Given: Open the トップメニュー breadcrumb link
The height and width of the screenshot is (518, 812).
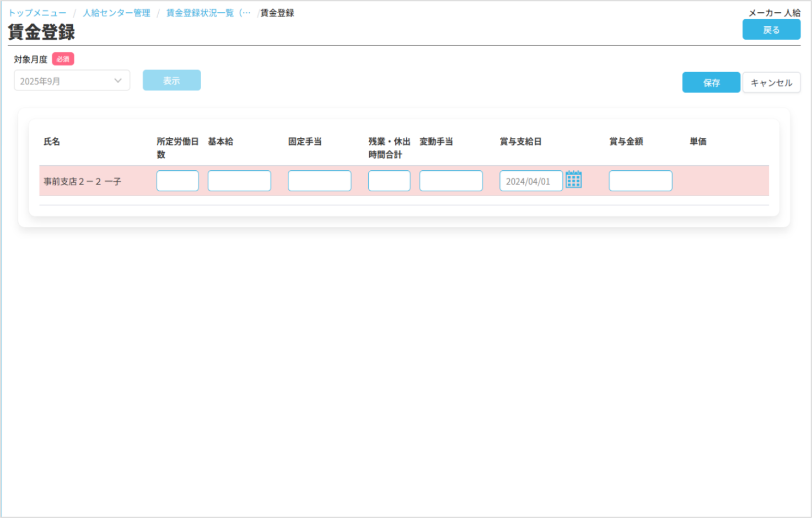Looking at the screenshot, I should (37, 13).
